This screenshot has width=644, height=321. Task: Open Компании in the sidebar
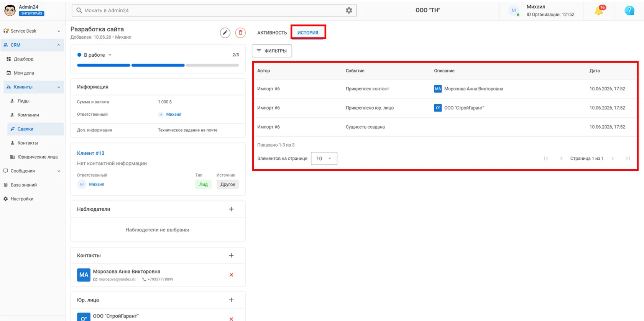pos(28,115)
